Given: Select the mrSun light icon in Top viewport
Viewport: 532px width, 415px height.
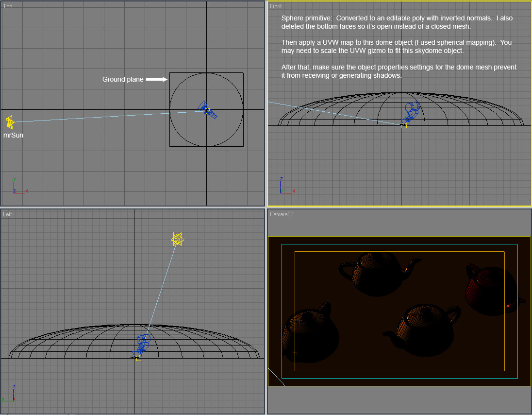Looking at the screenshot, I should 10,122.
